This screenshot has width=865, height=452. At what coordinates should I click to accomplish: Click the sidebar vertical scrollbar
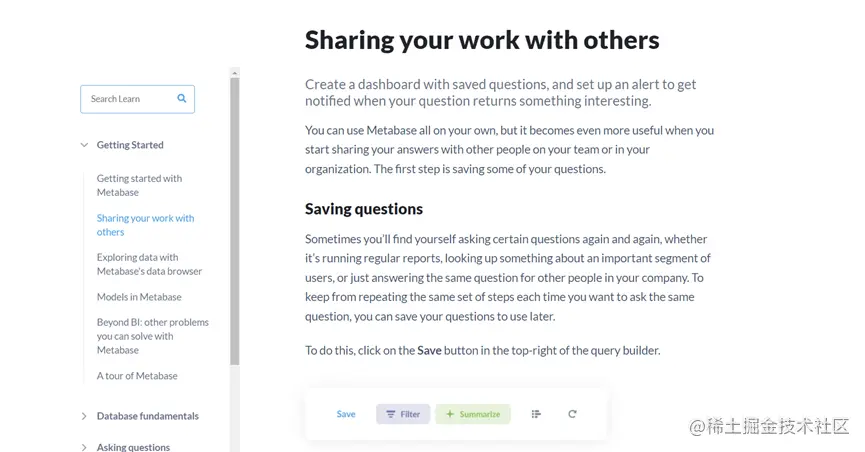tap(235, 220)
